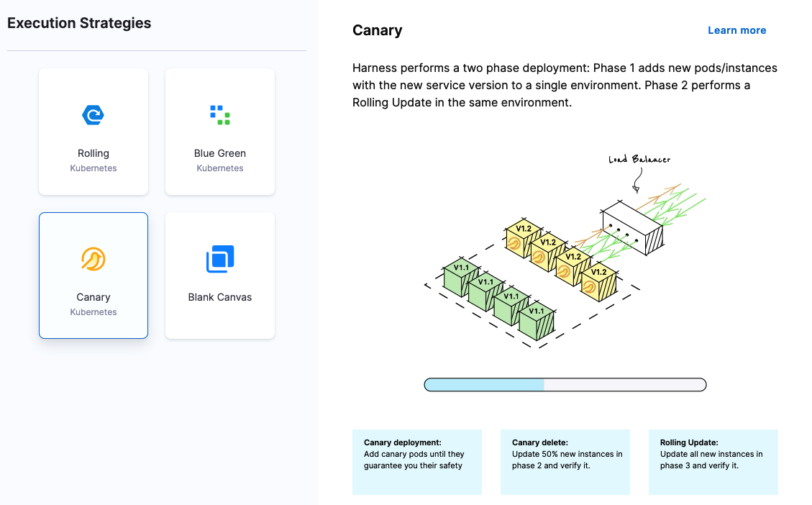Click the Rolling Update info box
Screen dimensions: 812x505
[x=713, y=462]
